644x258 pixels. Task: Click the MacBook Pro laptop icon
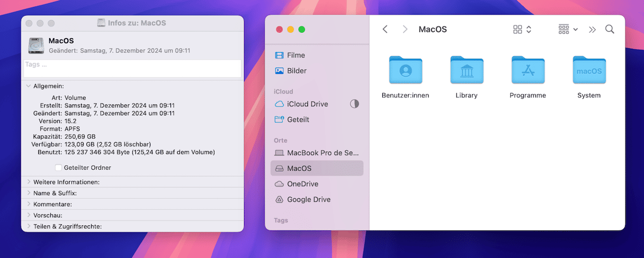(279, 153)
